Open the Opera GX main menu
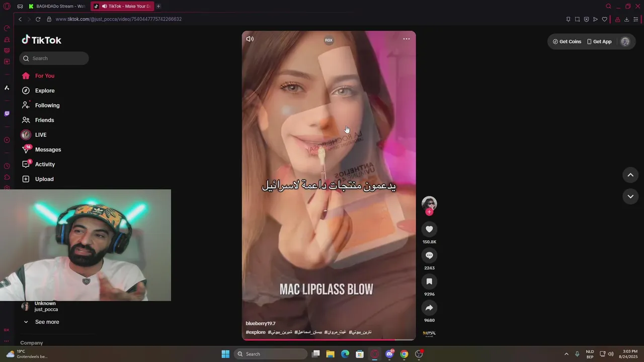Viewport: 644px width, 362px height. coord(7,6)
